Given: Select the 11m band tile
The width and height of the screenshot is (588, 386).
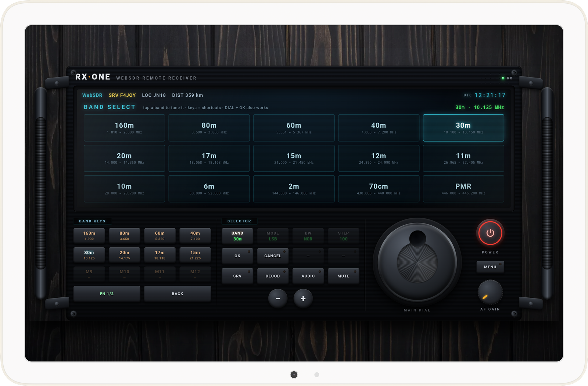Looking at the screenshot, I should 463,158.
